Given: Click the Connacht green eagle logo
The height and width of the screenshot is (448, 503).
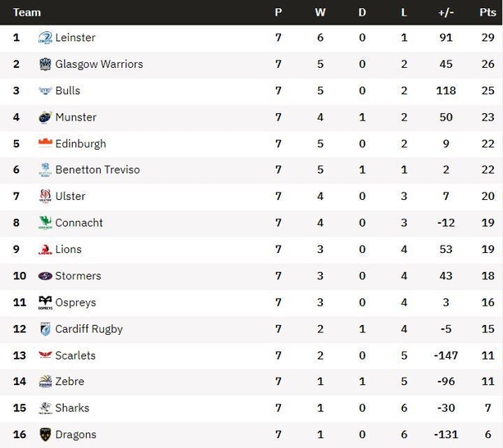Looking at the screenshot, I should point(45,223).
